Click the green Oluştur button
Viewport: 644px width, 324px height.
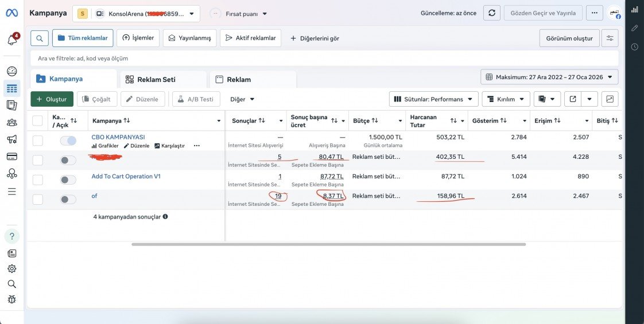(x=52, y=99)
